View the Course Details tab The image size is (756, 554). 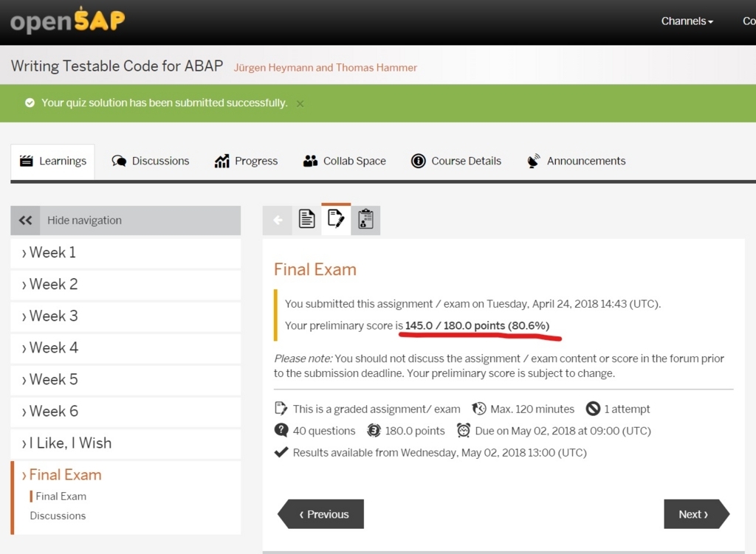pos(456,161)
